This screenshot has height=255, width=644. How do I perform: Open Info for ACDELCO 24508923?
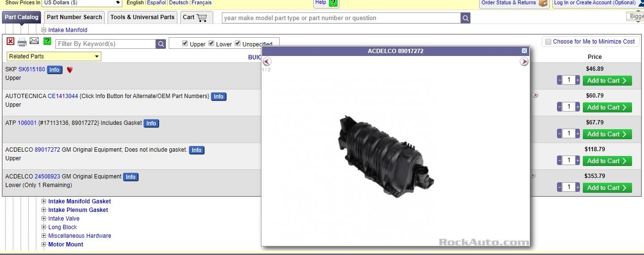131,177
